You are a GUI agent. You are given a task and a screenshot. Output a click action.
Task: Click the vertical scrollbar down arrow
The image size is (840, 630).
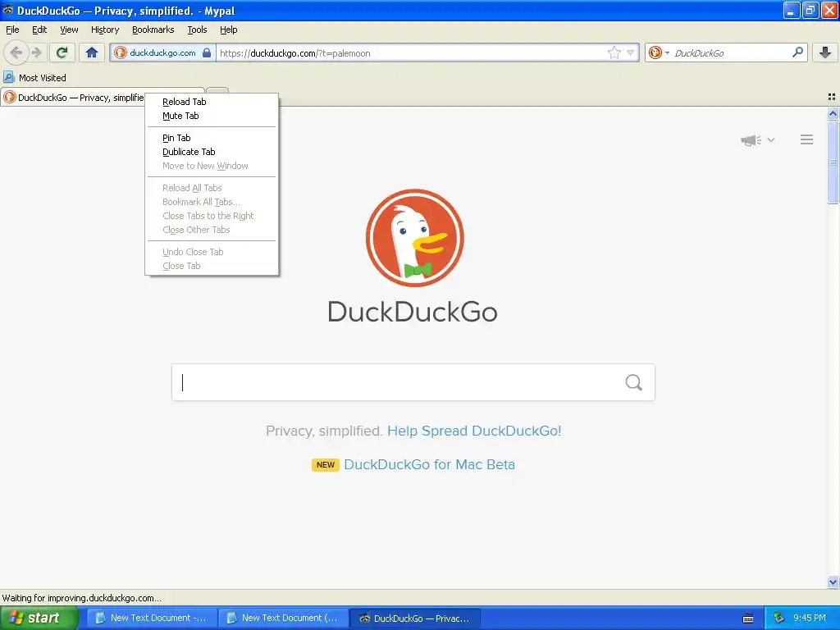pyautogui.click(x=833, y=582)
